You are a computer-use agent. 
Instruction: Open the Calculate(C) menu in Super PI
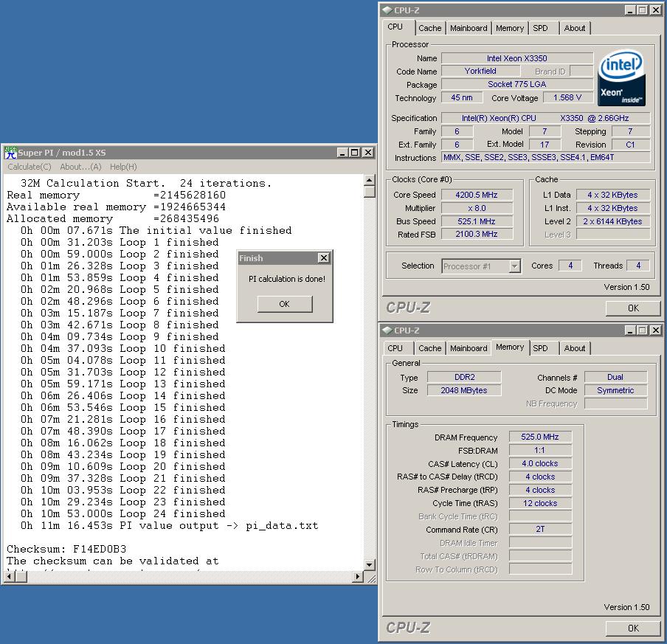point(30,167)
